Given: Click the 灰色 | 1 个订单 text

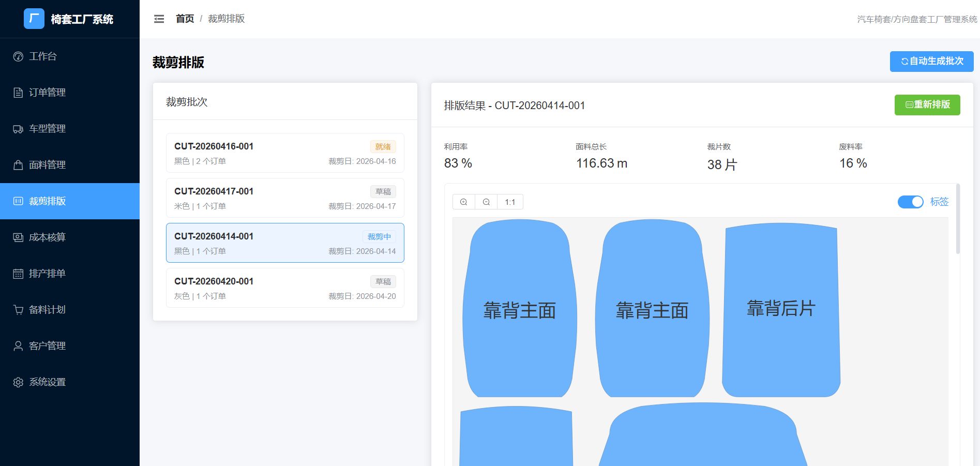Looking at the screenshot, I should point(200,296).
